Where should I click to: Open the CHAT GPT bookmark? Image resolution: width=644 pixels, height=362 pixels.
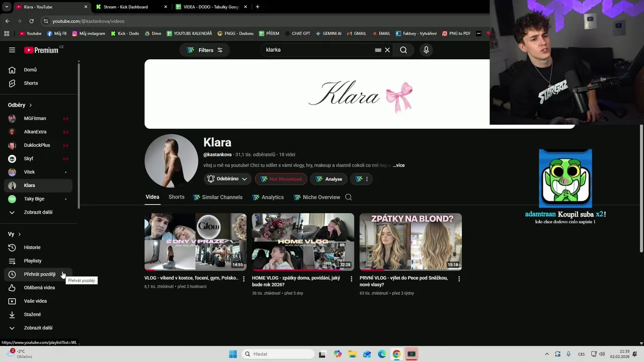297,34
